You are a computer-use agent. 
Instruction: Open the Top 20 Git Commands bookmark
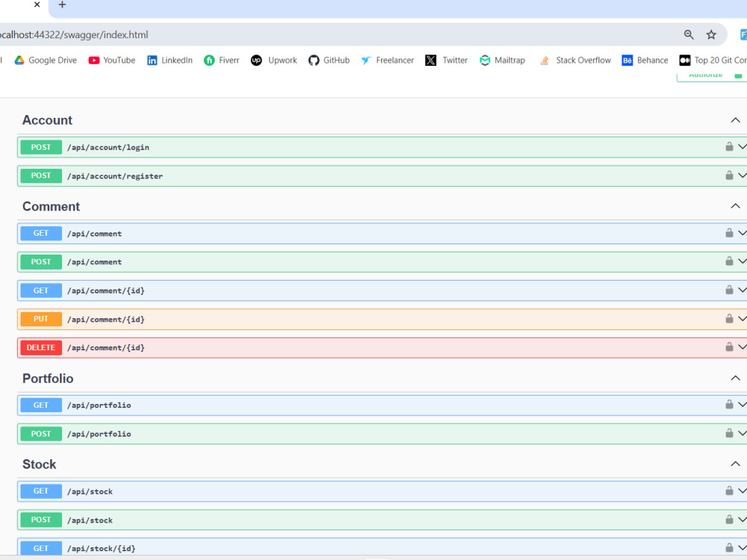point(713,60)
